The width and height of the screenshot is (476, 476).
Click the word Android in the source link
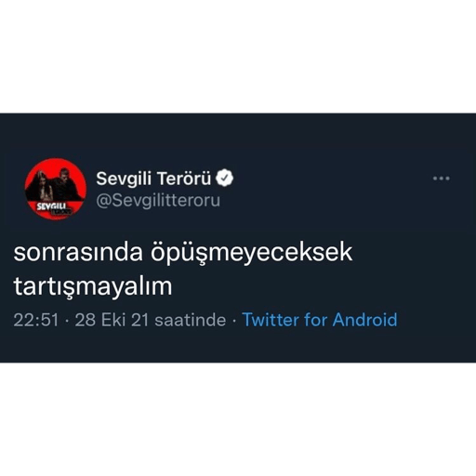(364, 320)
